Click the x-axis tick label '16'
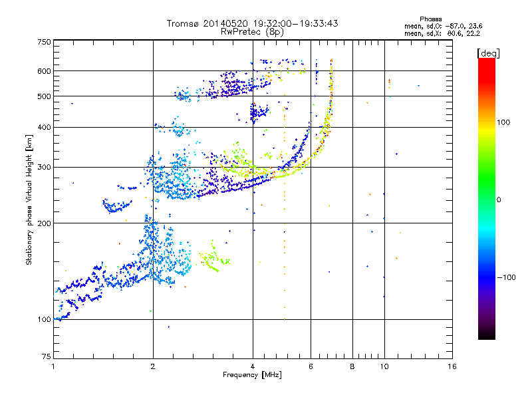Viewport: 532px width, 399px height. (452, 366)
